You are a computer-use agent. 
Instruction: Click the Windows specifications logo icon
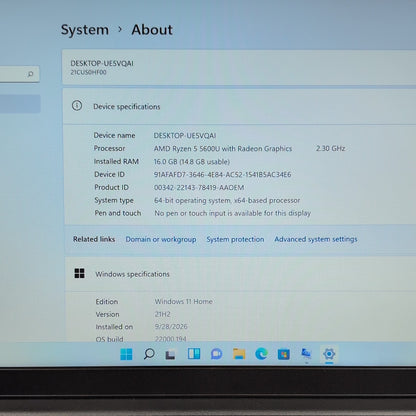pos(79,273)
